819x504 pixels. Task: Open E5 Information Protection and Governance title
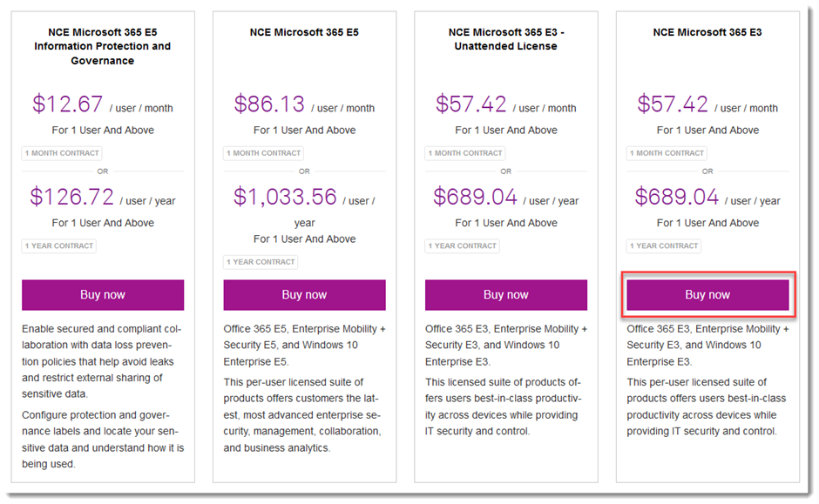[103, 46]
